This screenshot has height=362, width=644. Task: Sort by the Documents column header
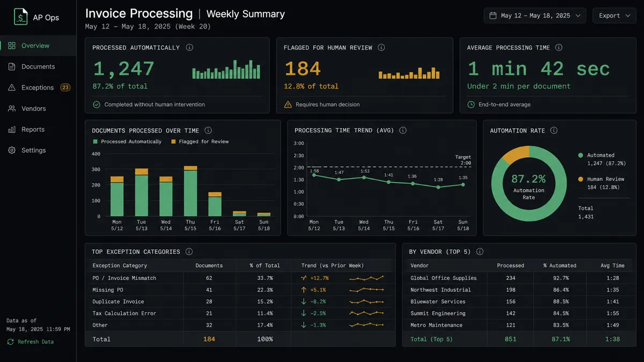[x=209, y=265]
